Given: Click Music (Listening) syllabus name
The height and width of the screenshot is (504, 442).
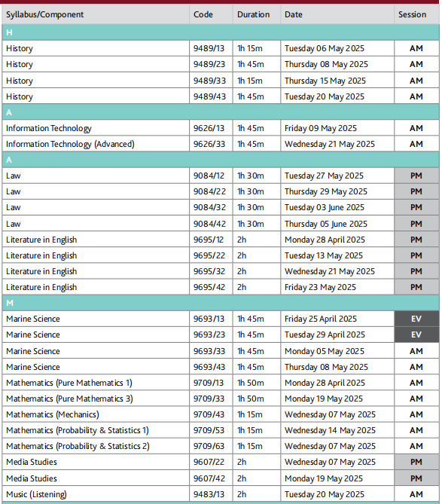Looking at the screenshot, I should (36, 494).
